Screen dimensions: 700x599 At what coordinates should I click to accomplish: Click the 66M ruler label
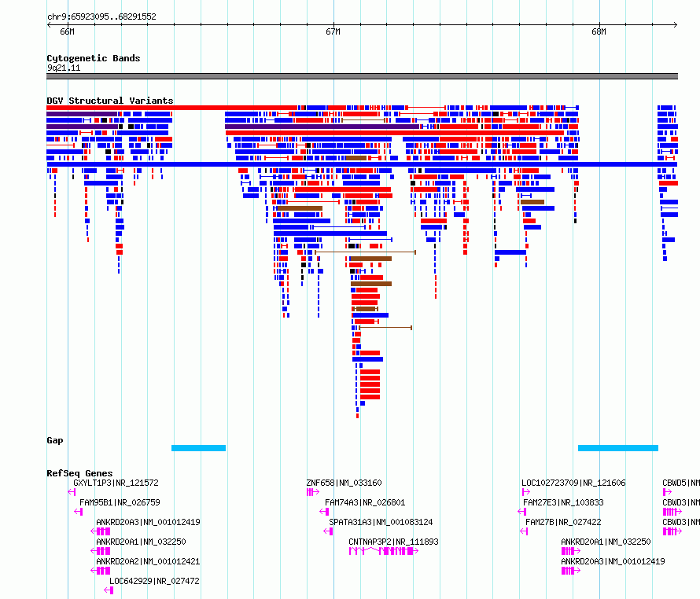coord(67,31)
